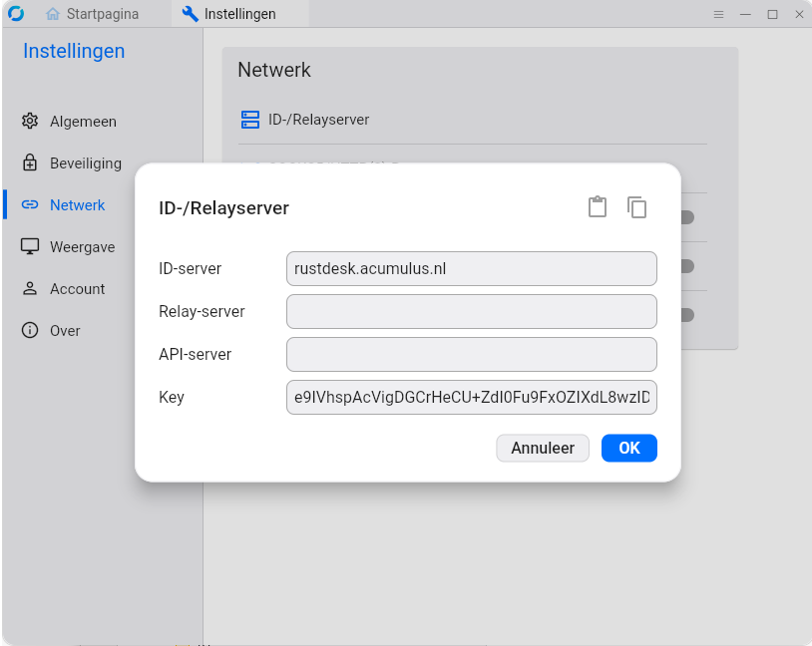The width and height of the screenshot is (812, 646).
Task: Cancel the dialog via Annuleer
Action: [543, 448]
